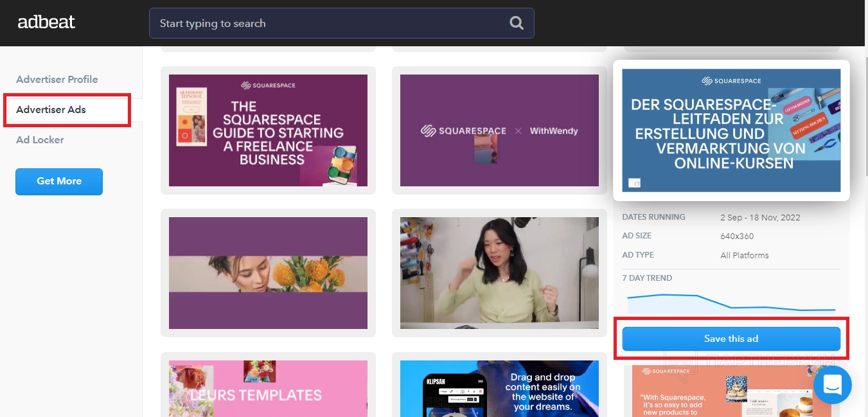Open the ad with orange flowers
Viewport: 868px width, 417px height.
268,273
